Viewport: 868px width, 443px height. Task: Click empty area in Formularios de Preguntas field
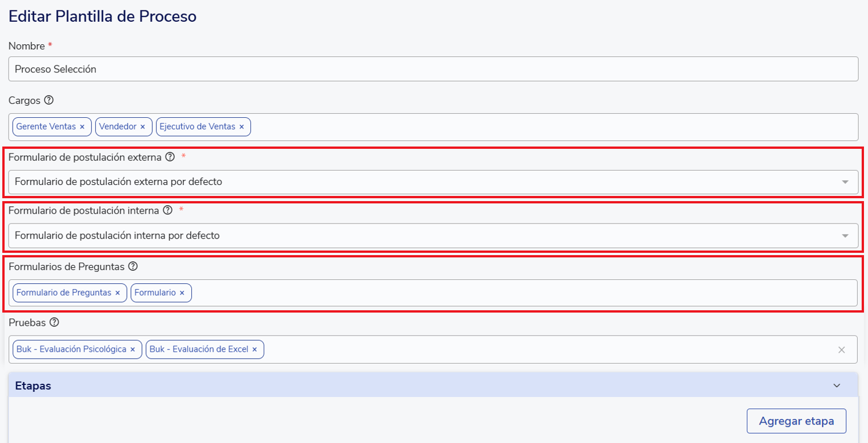tap(517, 293)
